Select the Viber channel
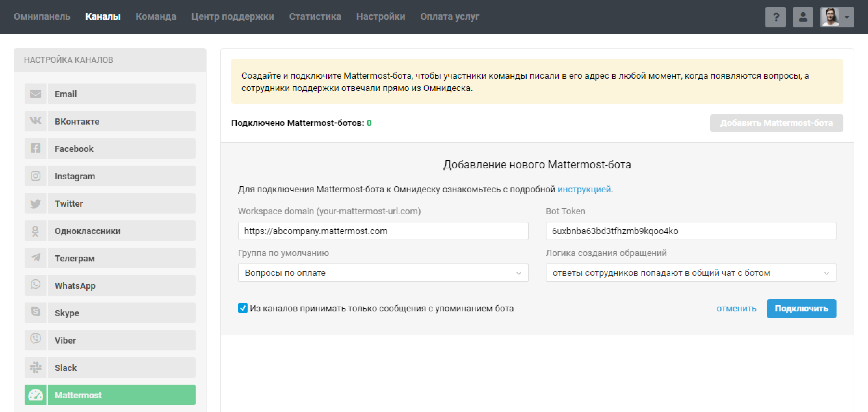Screen dimensions: 868x412 pos(110,340)
